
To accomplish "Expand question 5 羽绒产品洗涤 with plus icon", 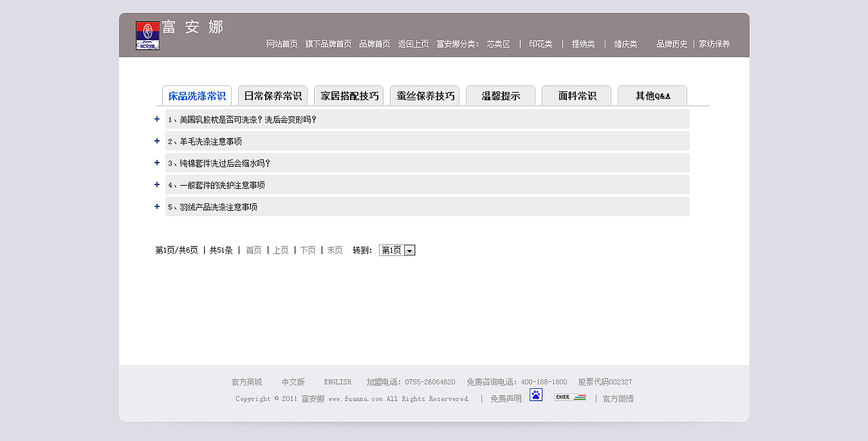I will pyautogui.click(x=157, y=207).
